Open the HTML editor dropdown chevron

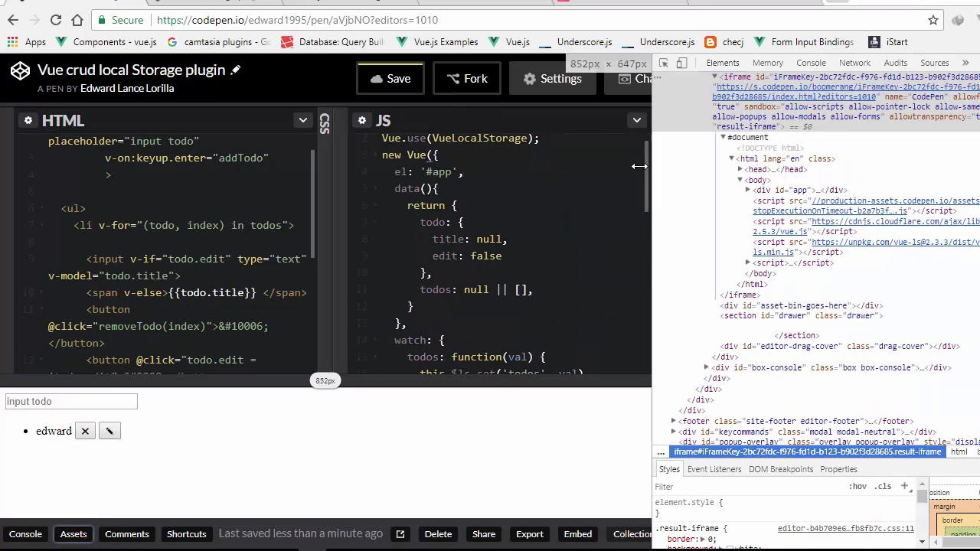pos(303,120)
